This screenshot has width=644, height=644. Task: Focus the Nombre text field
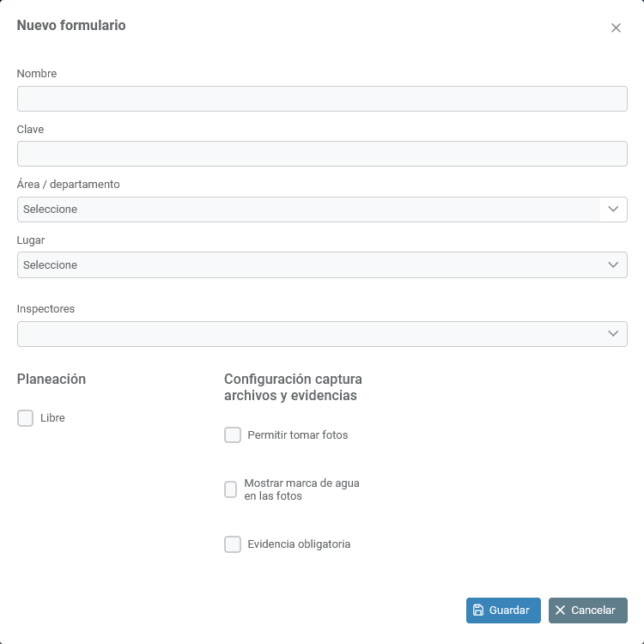coord(322,99)
